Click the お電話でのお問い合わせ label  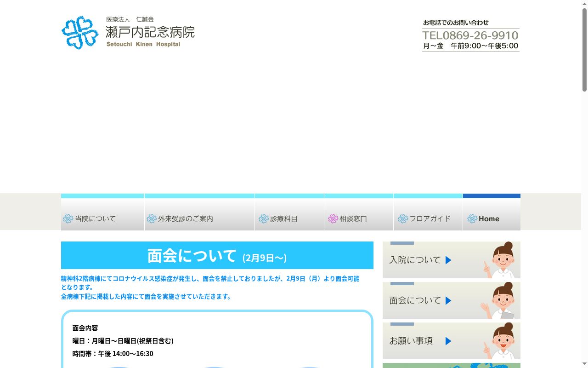pos(456,23)
